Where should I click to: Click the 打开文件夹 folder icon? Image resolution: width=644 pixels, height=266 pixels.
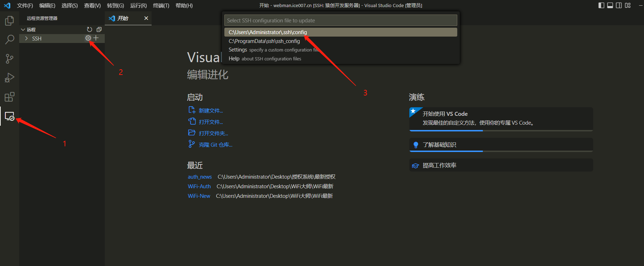coord(192,132)
